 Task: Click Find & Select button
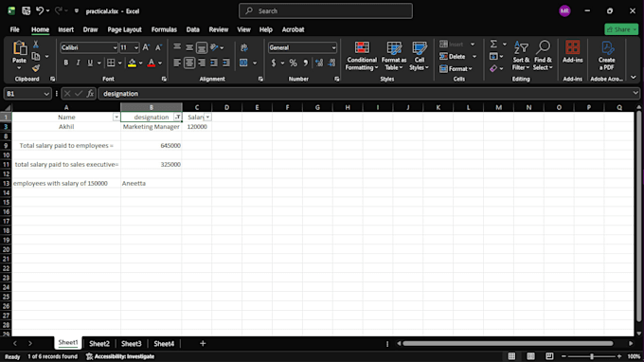pos(543,56)
